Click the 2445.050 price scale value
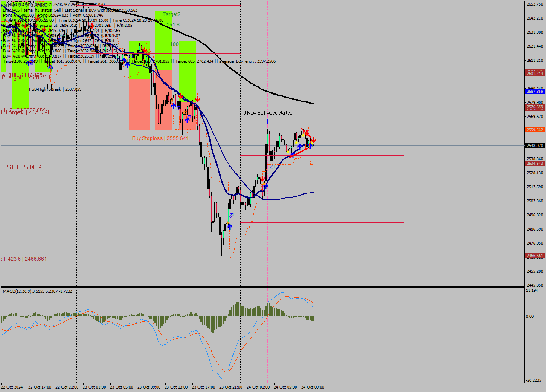 coord(535,285)
